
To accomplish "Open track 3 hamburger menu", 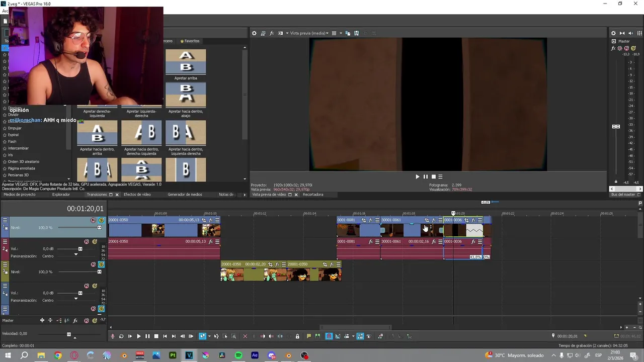I will tap(5, 264).
